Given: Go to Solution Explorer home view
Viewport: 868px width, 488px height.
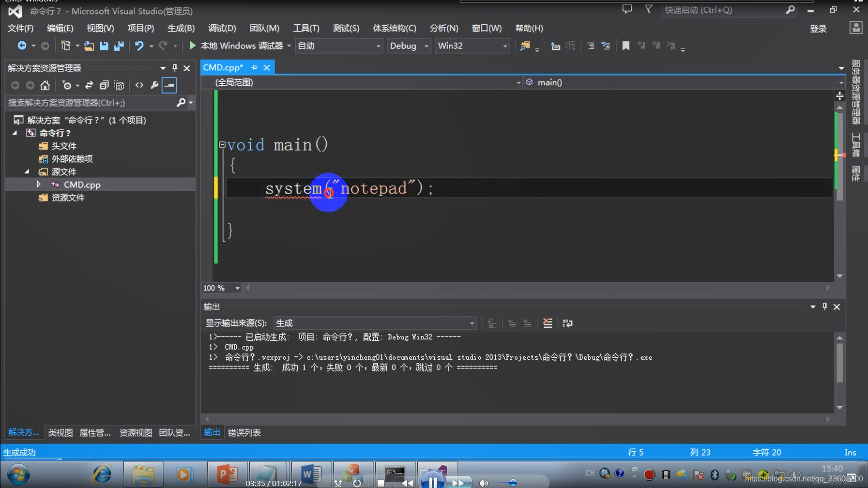Looking at the screenshot, I should coord(45,85).
